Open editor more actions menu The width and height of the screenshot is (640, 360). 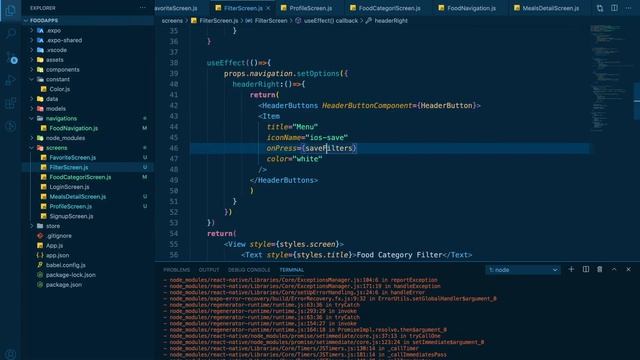point(629,8)
